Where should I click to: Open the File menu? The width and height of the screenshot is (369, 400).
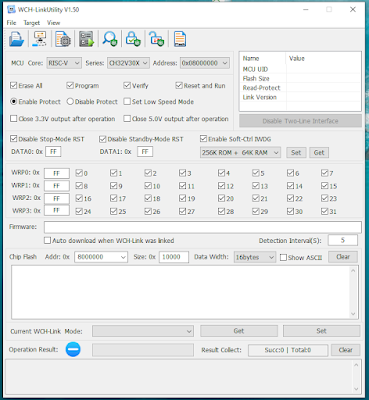(x=11, y=23)
